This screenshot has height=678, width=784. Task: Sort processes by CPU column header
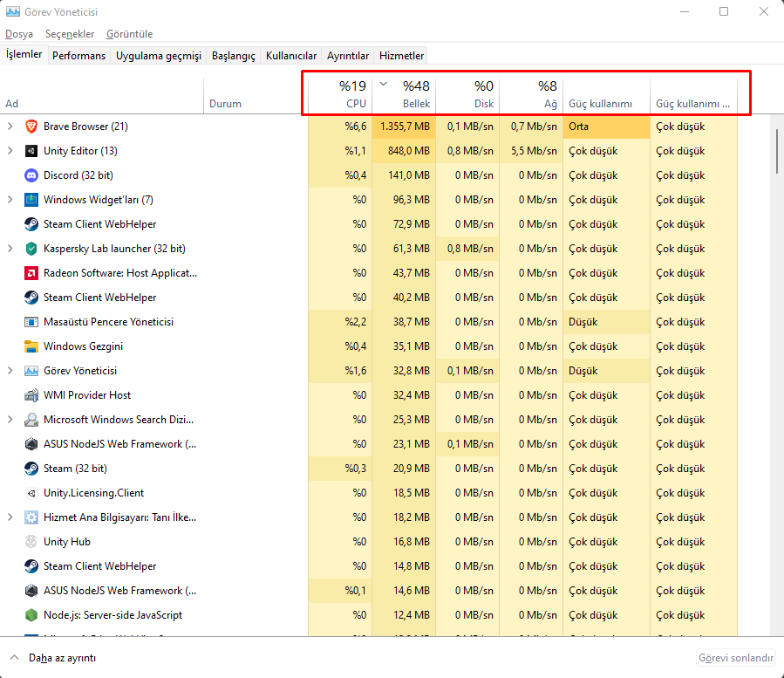click(340, 94)
